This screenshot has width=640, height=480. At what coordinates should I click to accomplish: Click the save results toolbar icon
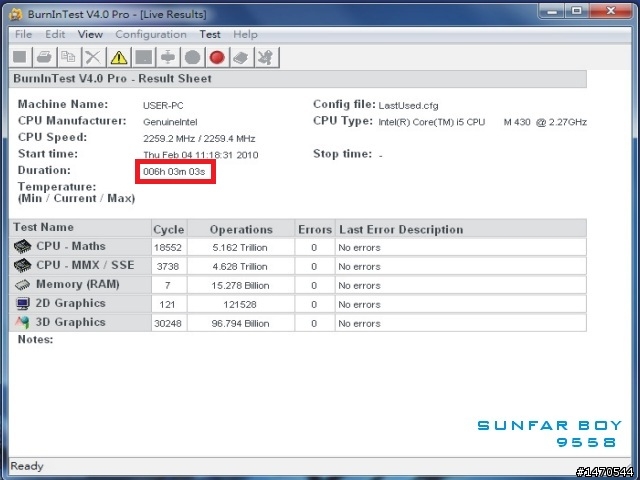pos(20,57)
